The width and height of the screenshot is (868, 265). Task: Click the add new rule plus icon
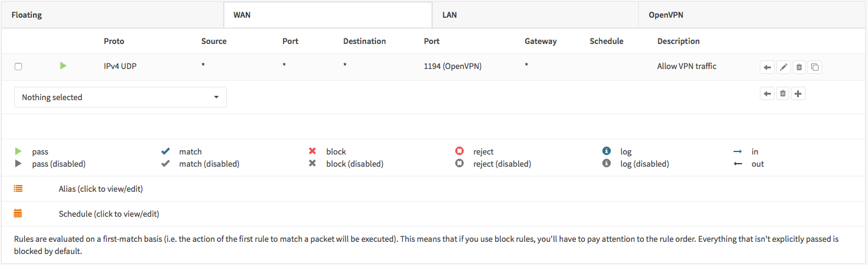[x=798, y=94]
